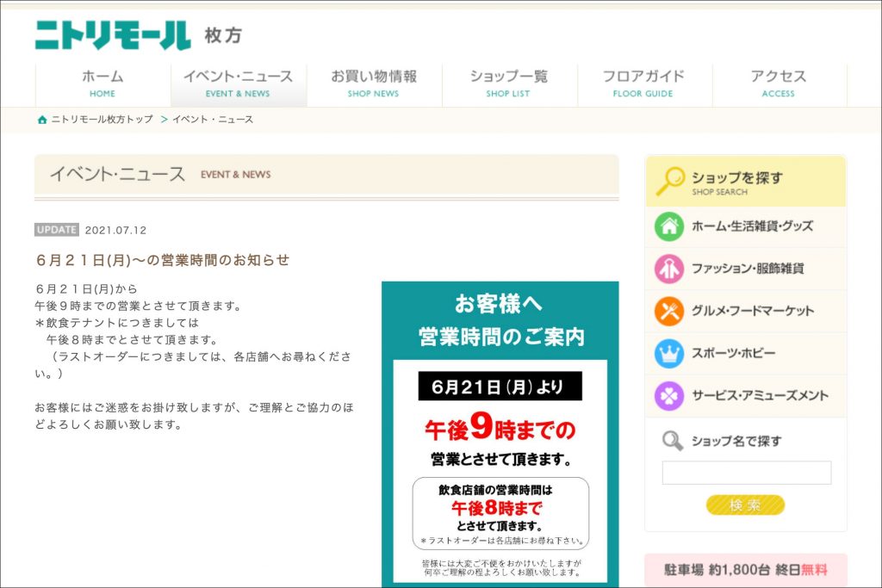Switch to お買い物情報 SHOP NEWS tab

[x=374, y=84]
